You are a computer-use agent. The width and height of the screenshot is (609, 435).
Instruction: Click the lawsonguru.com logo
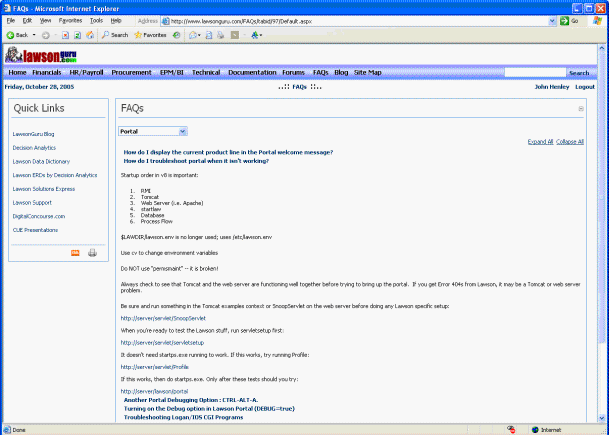[x=41, y=55]
